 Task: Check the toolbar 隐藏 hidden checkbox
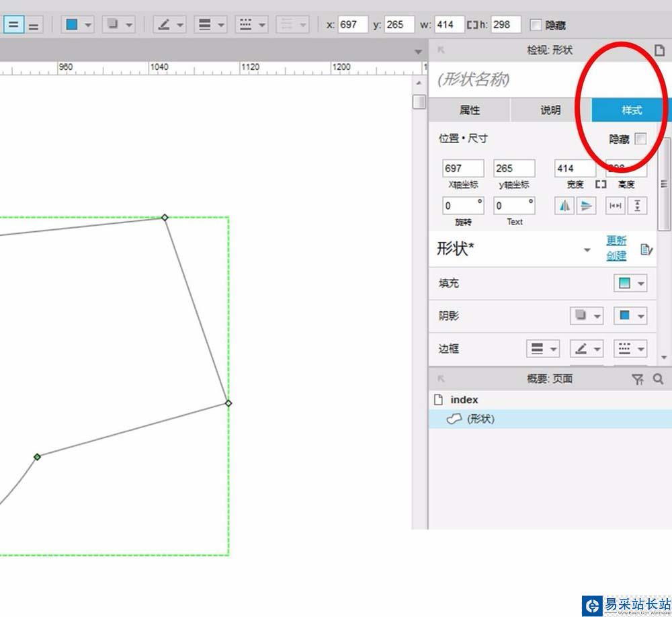[x=536, y=25]
